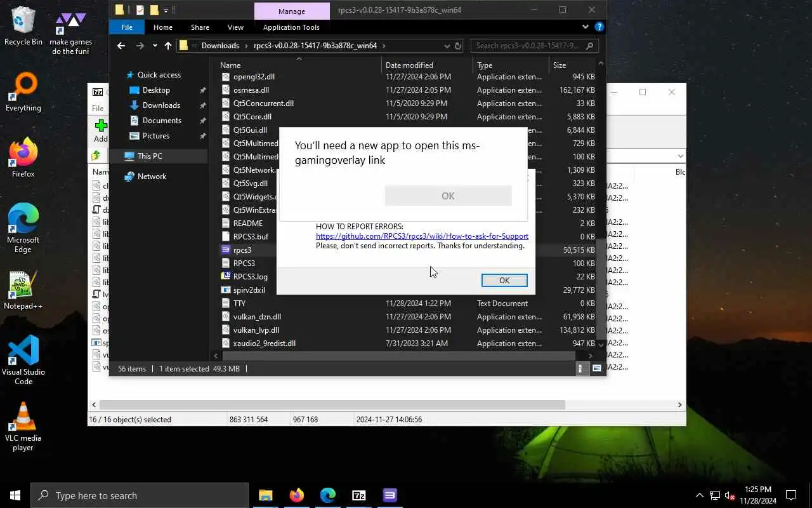812x508 pixels.
Task: Switch to details view layout icon
Action: pyautogui.click(x=582, y=368)
